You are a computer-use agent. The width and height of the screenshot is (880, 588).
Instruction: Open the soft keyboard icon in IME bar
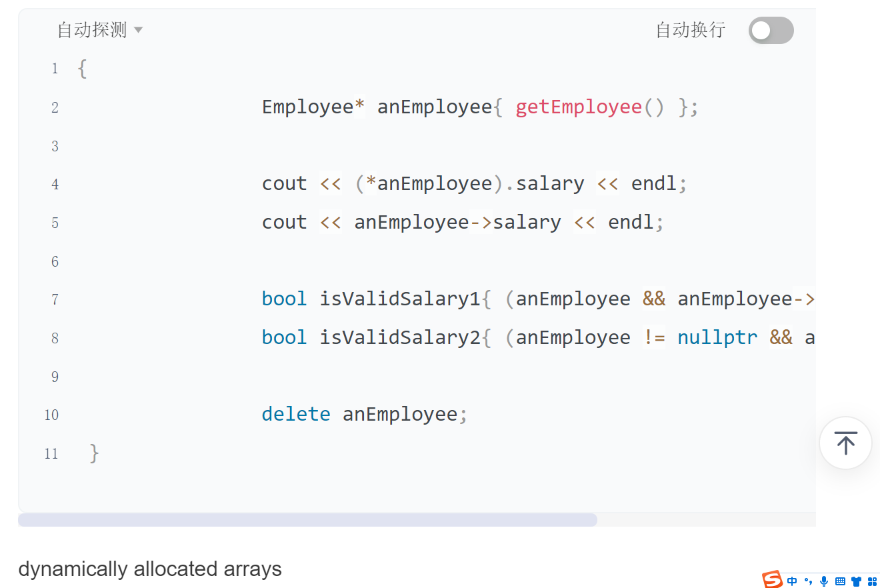840,581
